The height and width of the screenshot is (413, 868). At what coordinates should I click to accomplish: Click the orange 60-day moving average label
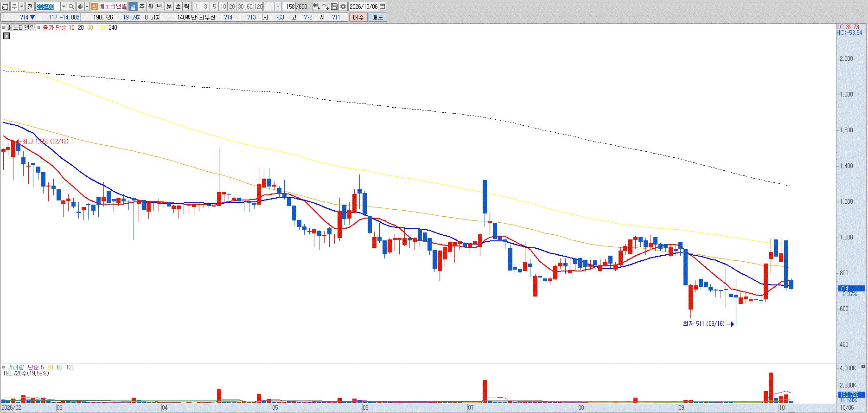pos(90,28)
